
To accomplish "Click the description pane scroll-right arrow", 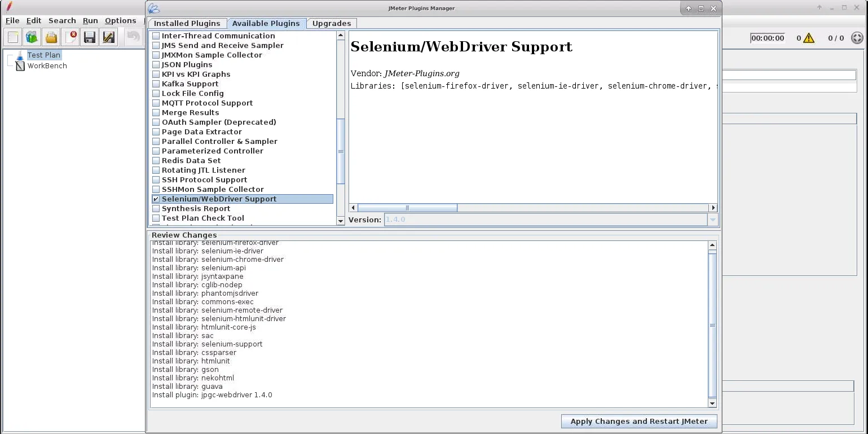I will [713, 208].
